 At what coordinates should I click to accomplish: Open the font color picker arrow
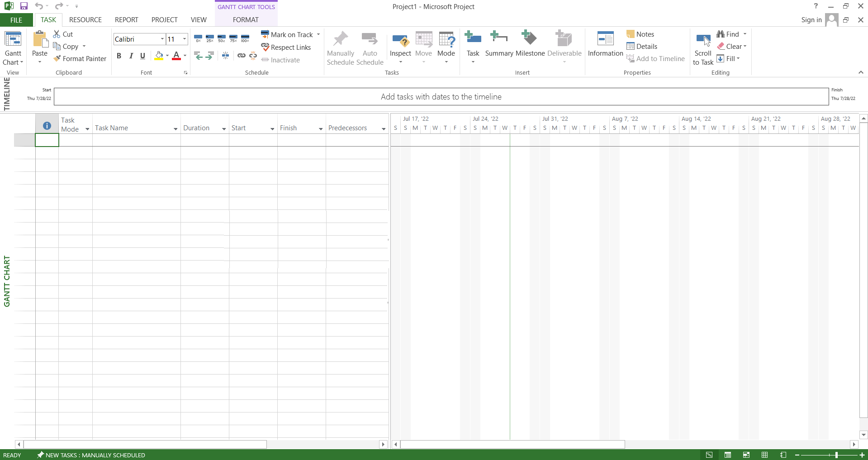(185, 56)
